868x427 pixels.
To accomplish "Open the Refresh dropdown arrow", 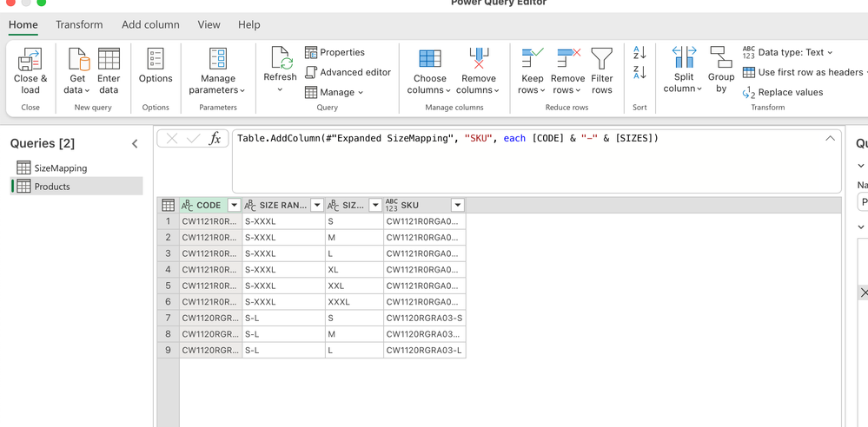I will [x=280, y=89].
